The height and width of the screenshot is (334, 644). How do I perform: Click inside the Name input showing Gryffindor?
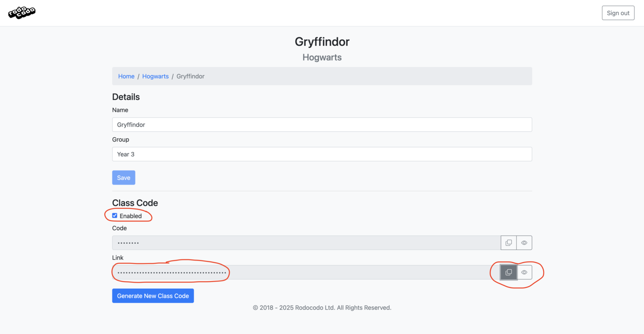coord(322,125)
